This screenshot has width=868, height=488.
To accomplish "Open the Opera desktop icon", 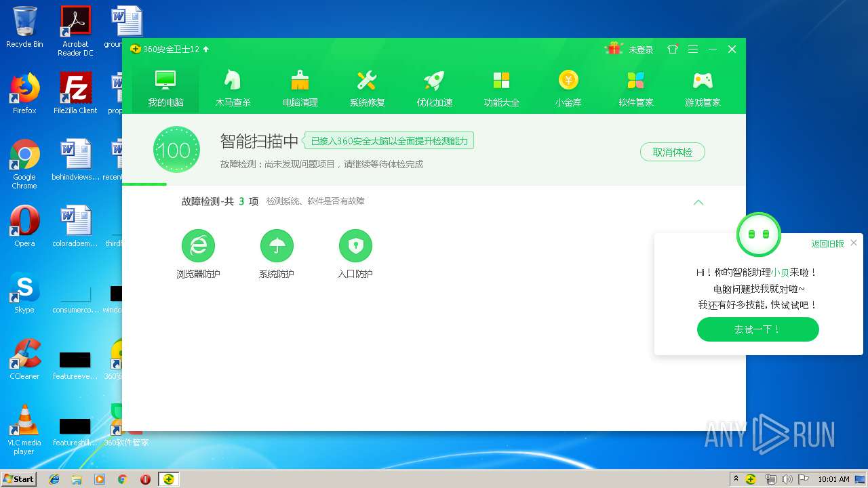I will point(24,226).
